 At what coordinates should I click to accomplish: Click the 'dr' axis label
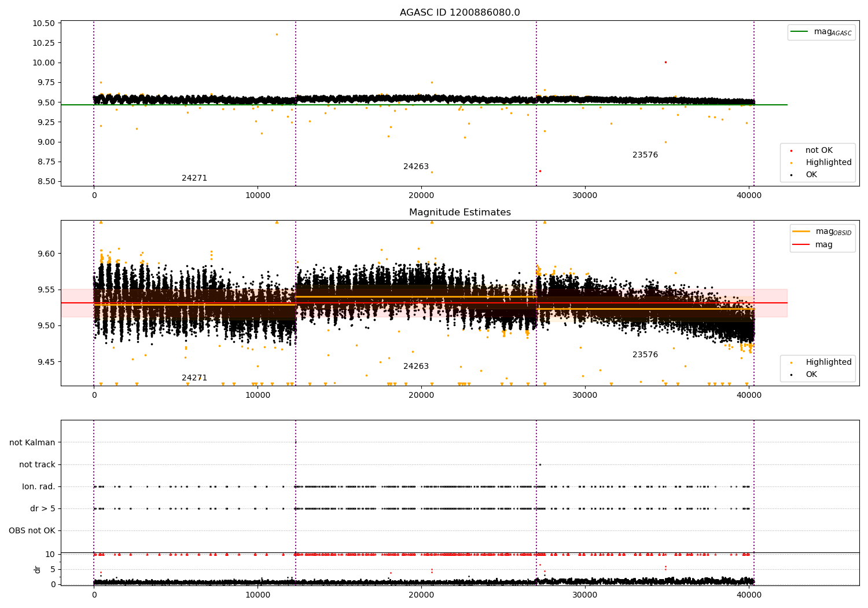pyautogui.click(x=38, y=569)
